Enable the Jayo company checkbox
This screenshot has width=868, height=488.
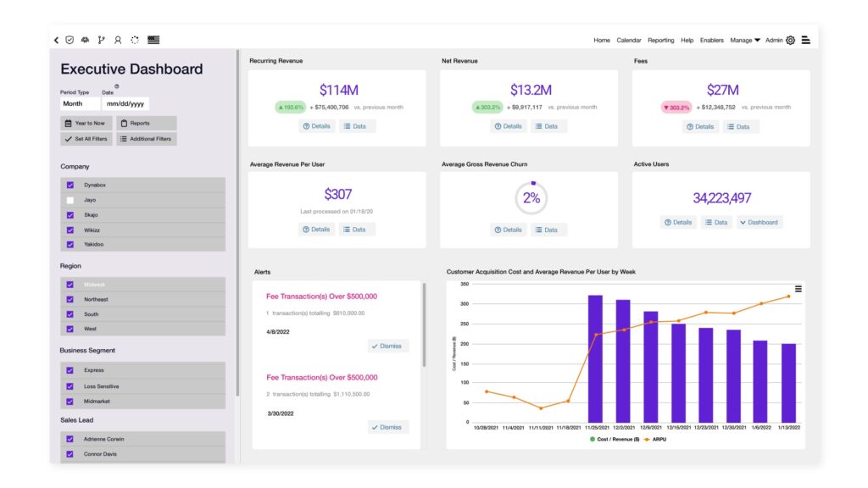tap(70, 200)
